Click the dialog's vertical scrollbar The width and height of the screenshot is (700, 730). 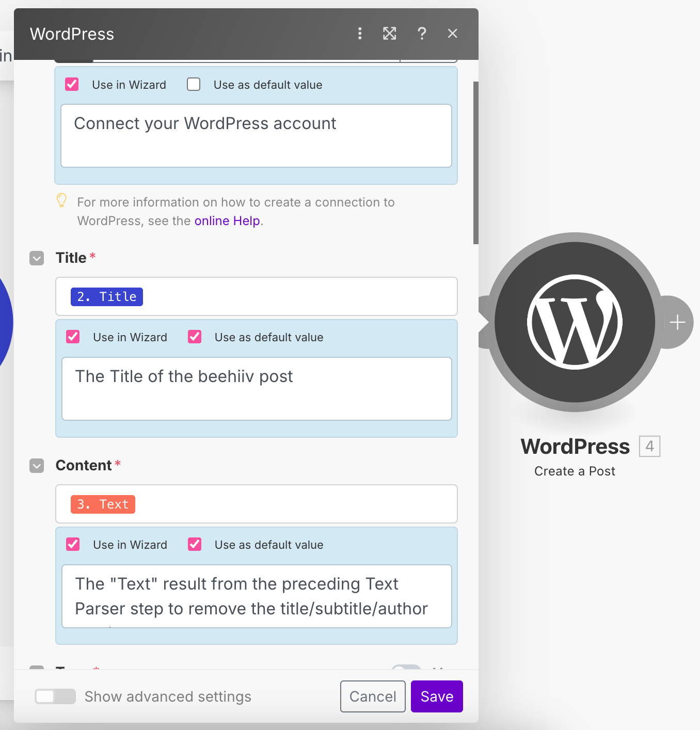pyautogui.click(x=475, y=163)
